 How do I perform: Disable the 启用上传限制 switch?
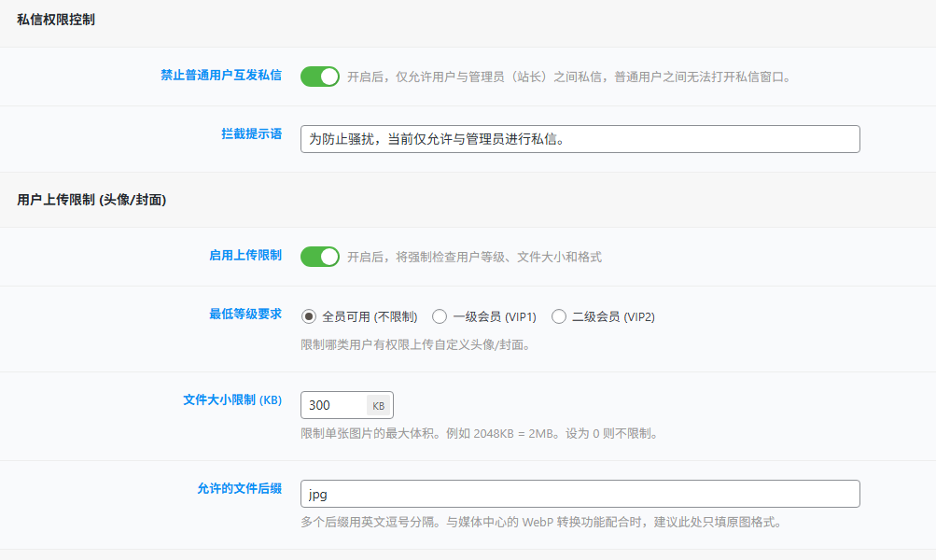pyautogui.click(x=319, y=257)
